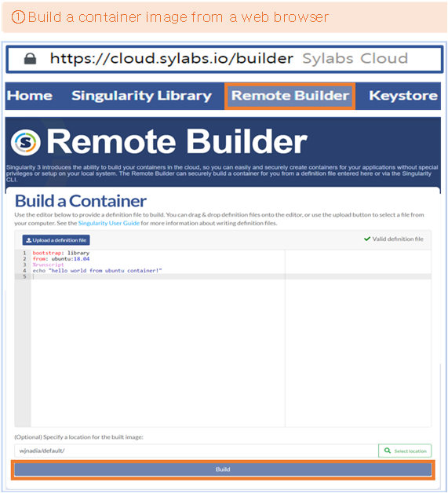Click the Singularity logo beside Remote Builder

(x=25, y=142)
